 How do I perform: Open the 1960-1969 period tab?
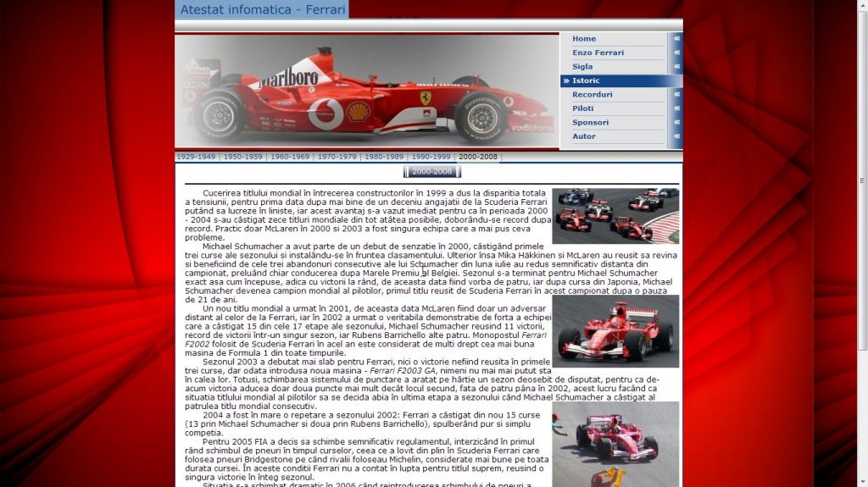(x=290, y=157)
